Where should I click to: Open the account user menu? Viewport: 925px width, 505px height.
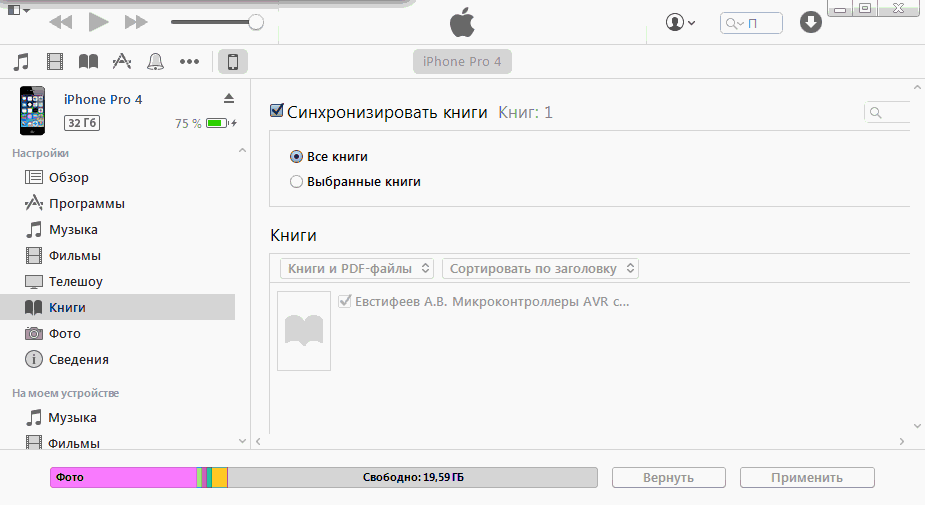(680, 22)
